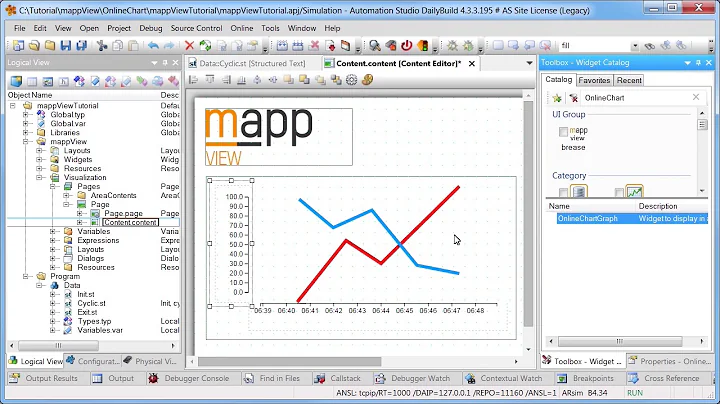This screenshot has width=720, height=404.
Task: Close the Content.content editor tab
Action: pos(472,64)
